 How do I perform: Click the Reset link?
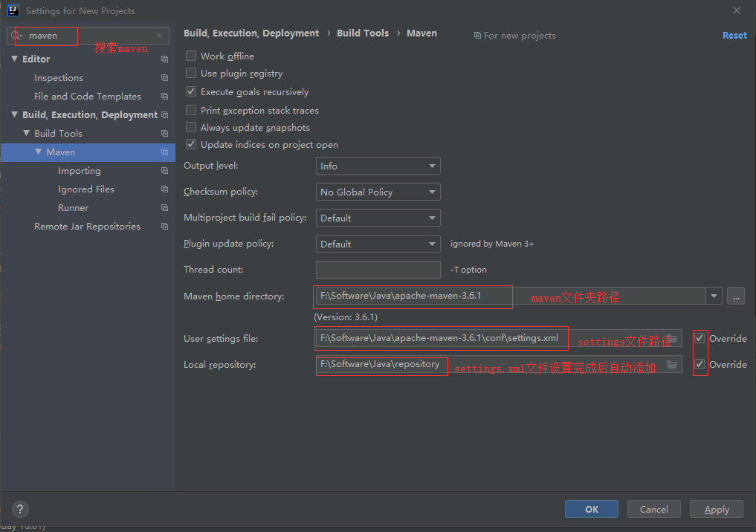point(734,35)
